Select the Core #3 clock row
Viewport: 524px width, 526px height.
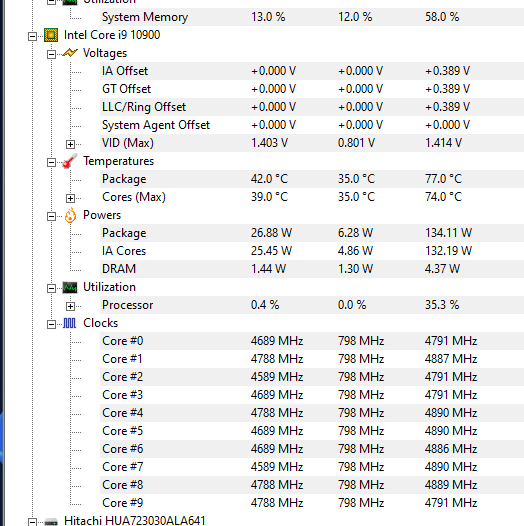[x=312, y=395]
